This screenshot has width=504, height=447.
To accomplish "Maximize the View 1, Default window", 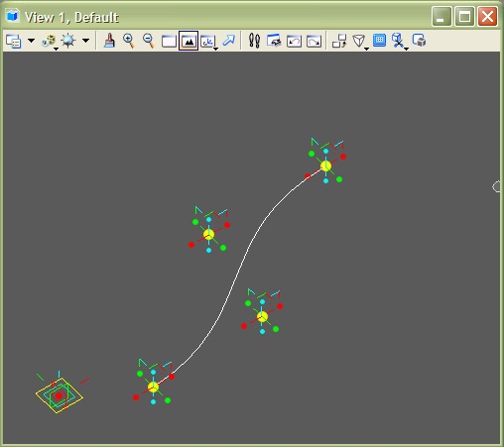I will [x=464, y=17].
